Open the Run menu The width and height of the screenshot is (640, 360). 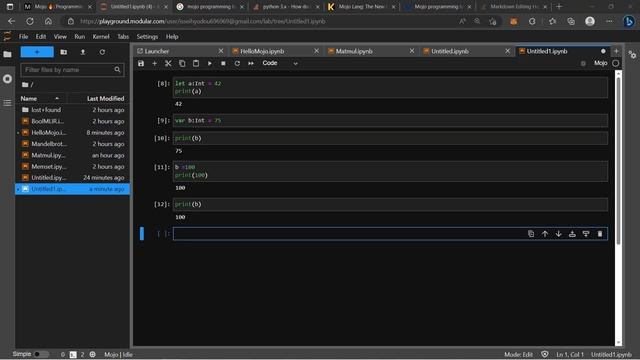point(80,36)
